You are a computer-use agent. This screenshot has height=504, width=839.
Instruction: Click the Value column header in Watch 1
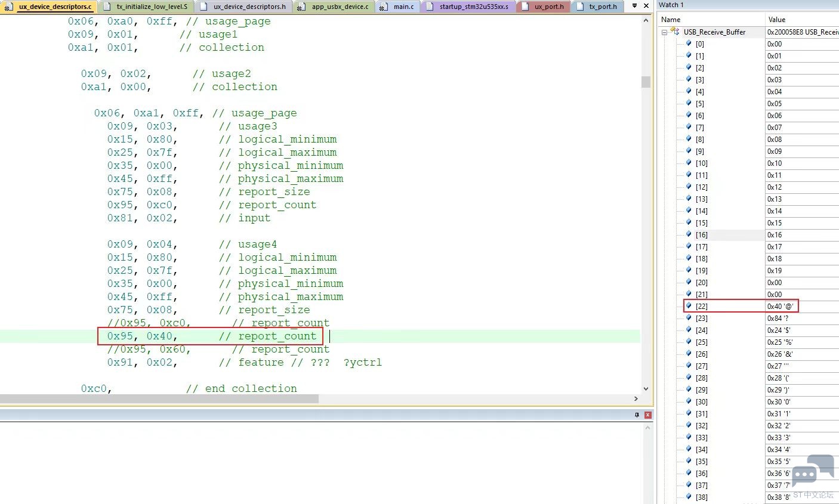pos(802,20)
